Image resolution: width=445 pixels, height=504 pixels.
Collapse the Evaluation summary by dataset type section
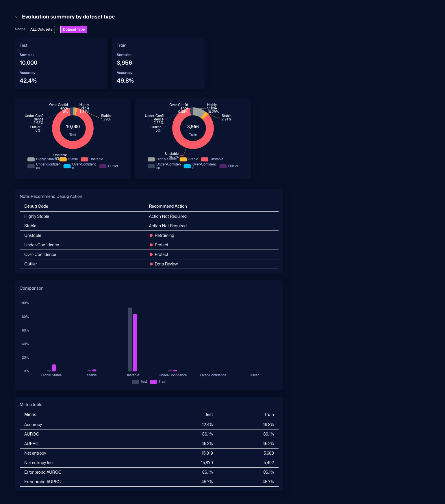(x=16, y=17)
